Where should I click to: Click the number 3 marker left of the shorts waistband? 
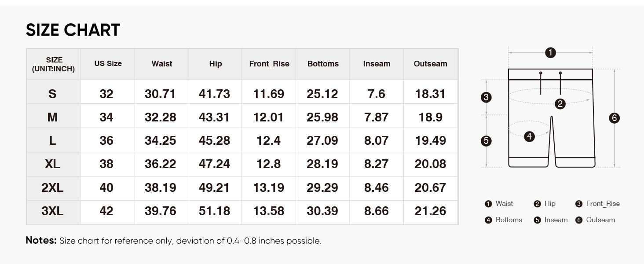coord(486,97)
